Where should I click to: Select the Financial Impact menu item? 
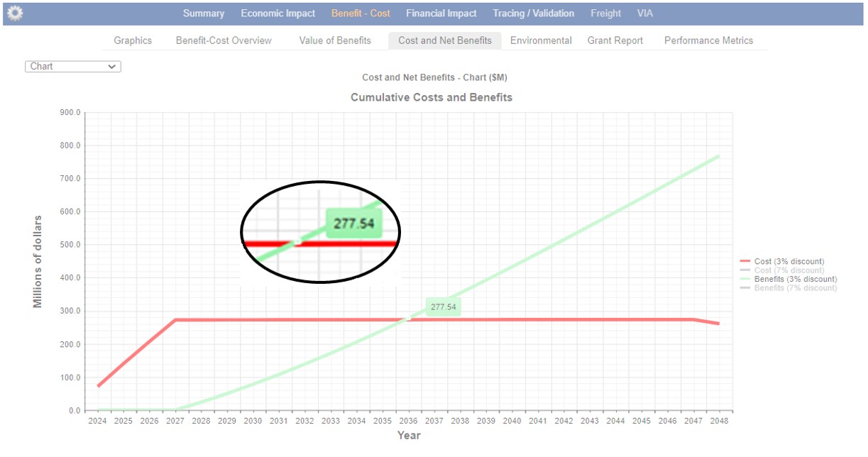[441, 13]
